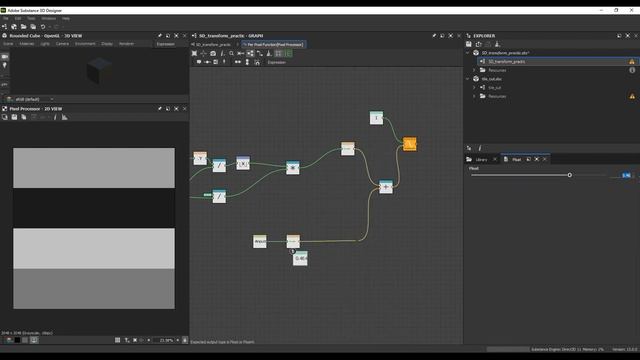This screenshot has width=640, height=360.
Task: Open Environment menu in 3D View
Action: click(x=85, y=44)
